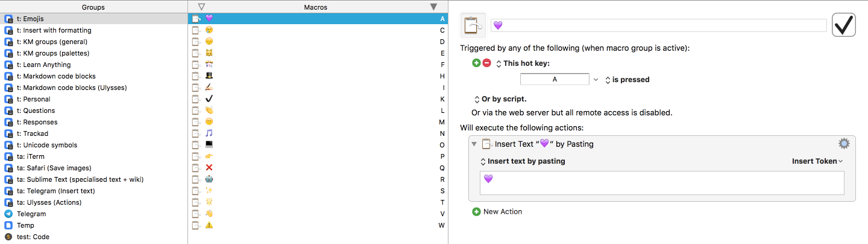This screenshot has height=244, width=868.
Task: Open the action gear settings menu
Action: click(844, 144)
